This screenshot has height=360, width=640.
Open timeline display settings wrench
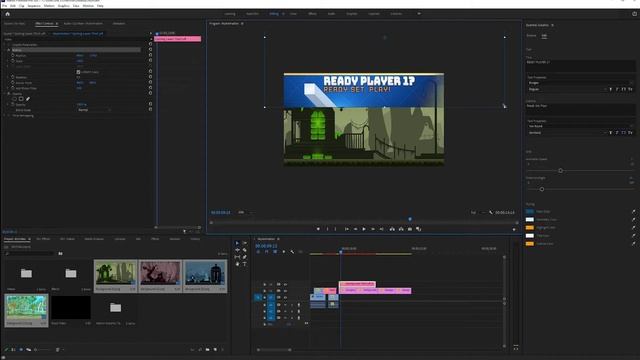pyautogui.click(x=292, y=252)
